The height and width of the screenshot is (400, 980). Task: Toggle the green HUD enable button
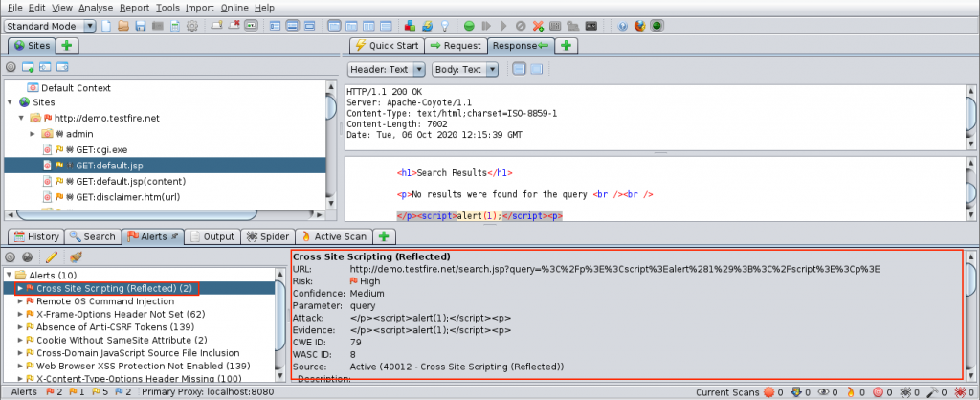[657, 26]
